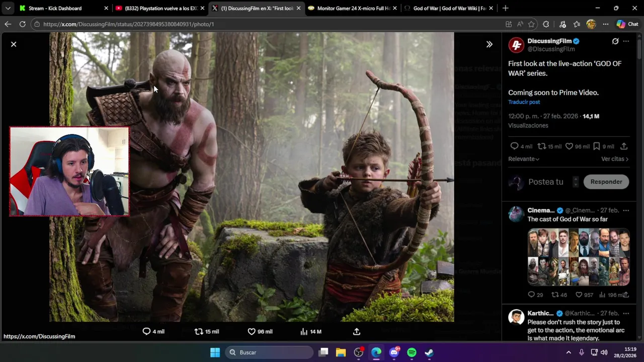
Task: Open Karthic's profile avatar
Action: tap(516, 317)
